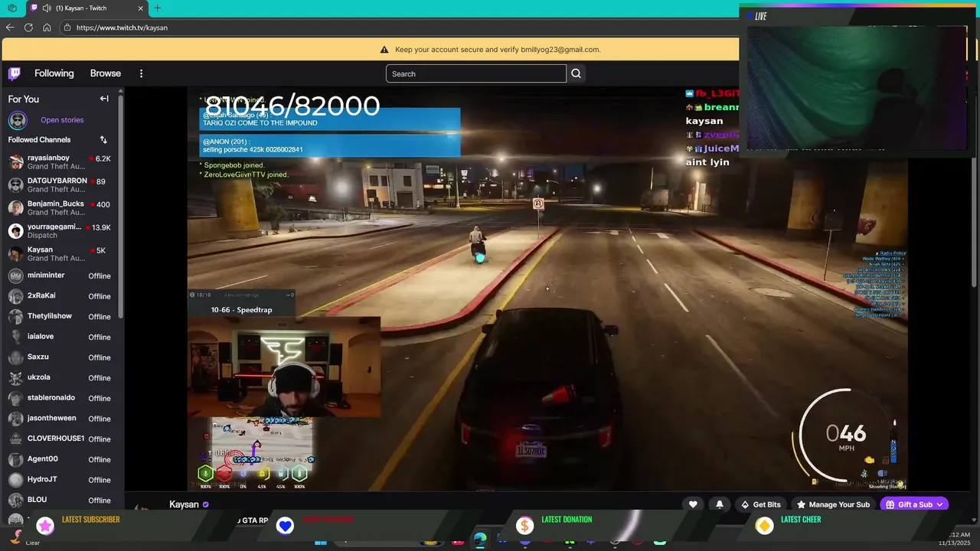
Task: Open the Following page
Action: [x=54, y=73]
